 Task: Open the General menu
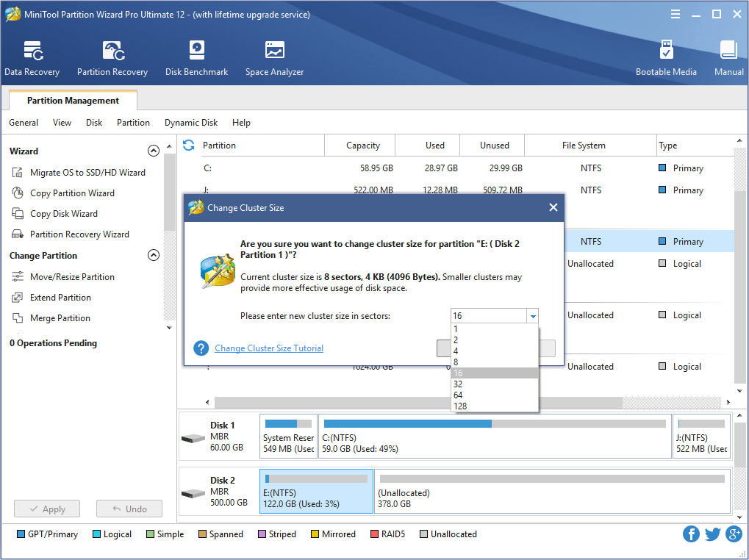click(x=24, y=123)
